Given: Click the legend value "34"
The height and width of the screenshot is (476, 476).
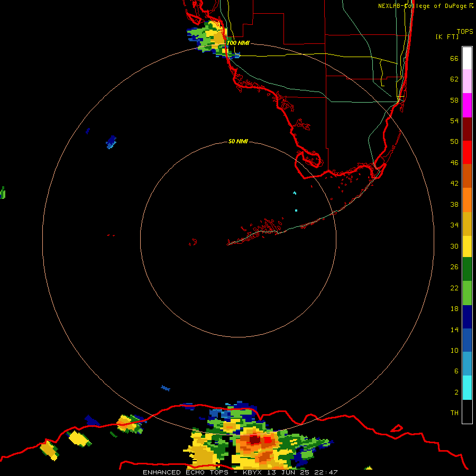Looking at the screenshot, I should click(454, 225).
